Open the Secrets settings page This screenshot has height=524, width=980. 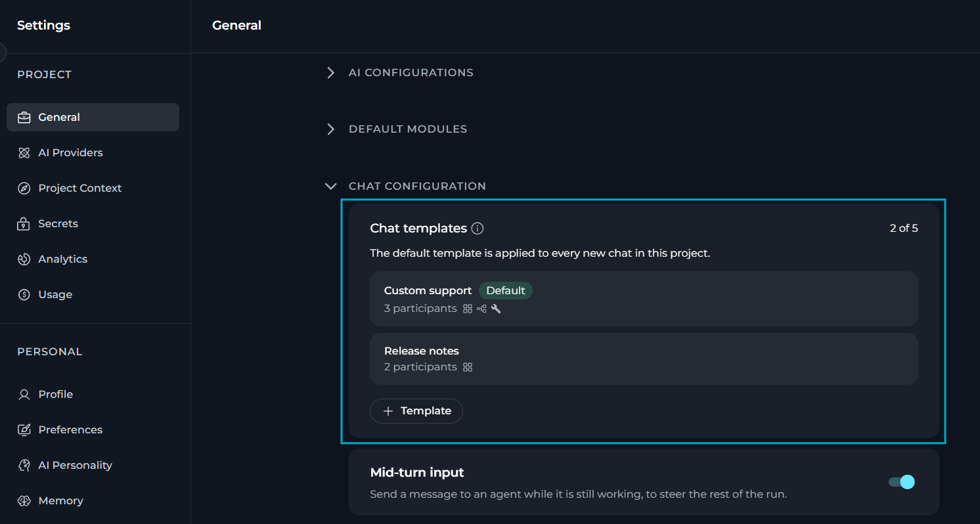pyautogui.click(x=93, y=223)
